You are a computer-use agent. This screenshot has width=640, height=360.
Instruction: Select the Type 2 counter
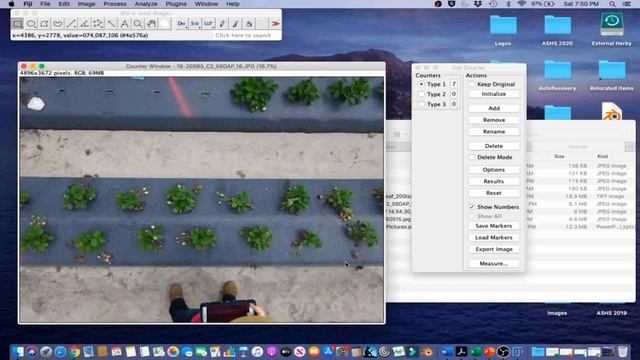click(422, 94)
